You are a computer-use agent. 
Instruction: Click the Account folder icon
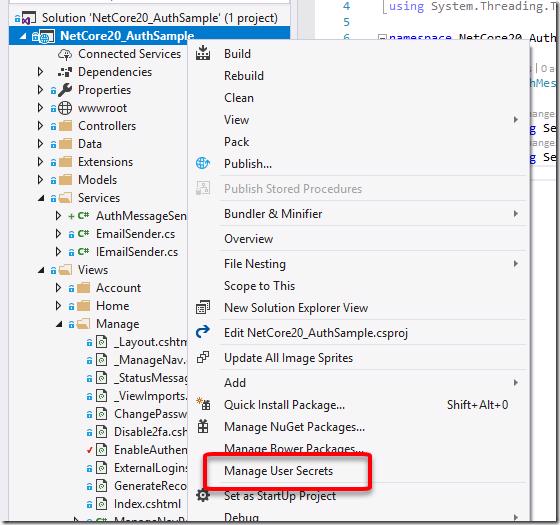point(84,288)
